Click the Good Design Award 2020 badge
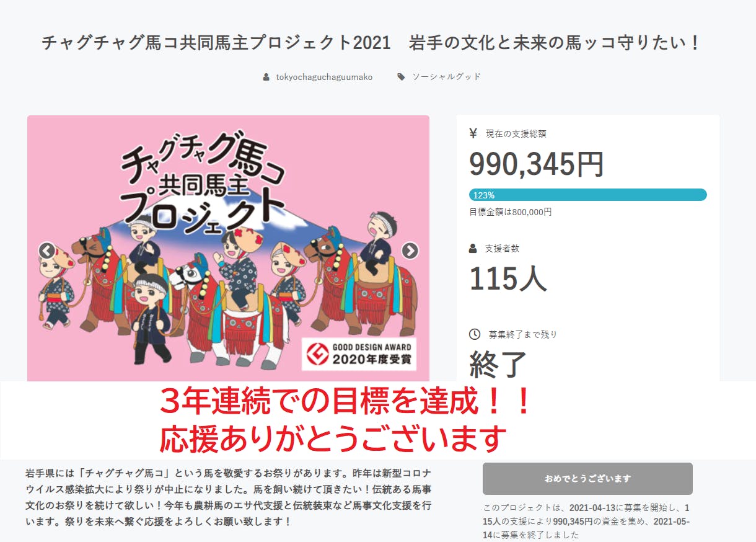The height and width of the screenshot is (542, 756). (x=359, y=354)
